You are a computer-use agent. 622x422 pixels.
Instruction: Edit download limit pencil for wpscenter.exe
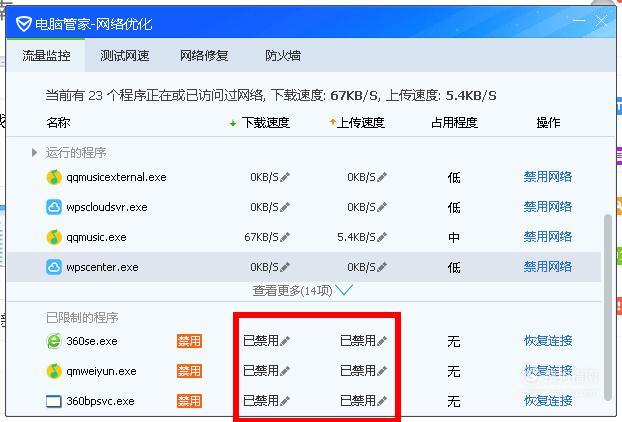285,267
